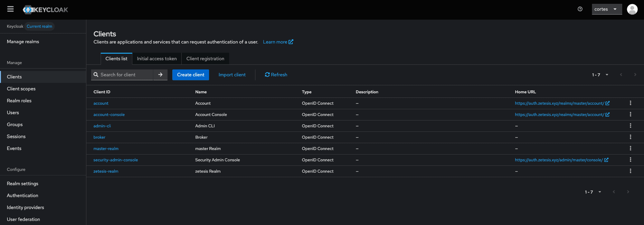This screenshot has height=225, width=644.
Task: Click the Home URL column header
Action: pyautogui.click(x=525, y=92)
